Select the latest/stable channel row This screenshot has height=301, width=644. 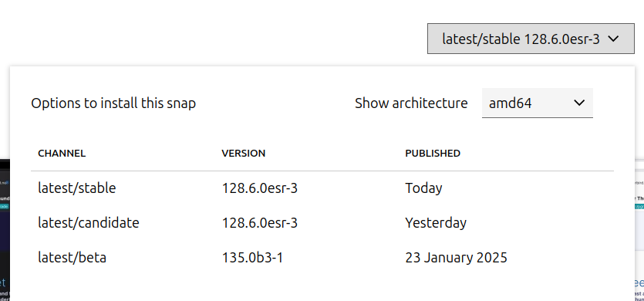pos(322,188)
